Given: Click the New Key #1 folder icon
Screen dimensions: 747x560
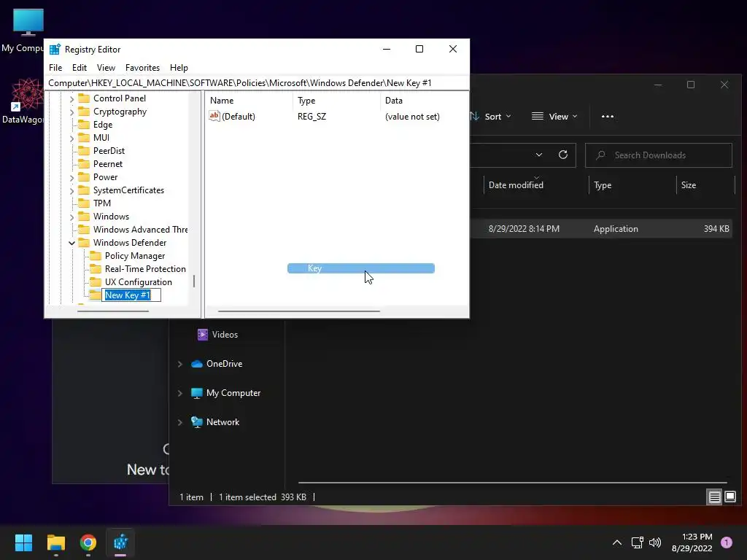Looking at the screenshot, I should [x=96, y=295].
